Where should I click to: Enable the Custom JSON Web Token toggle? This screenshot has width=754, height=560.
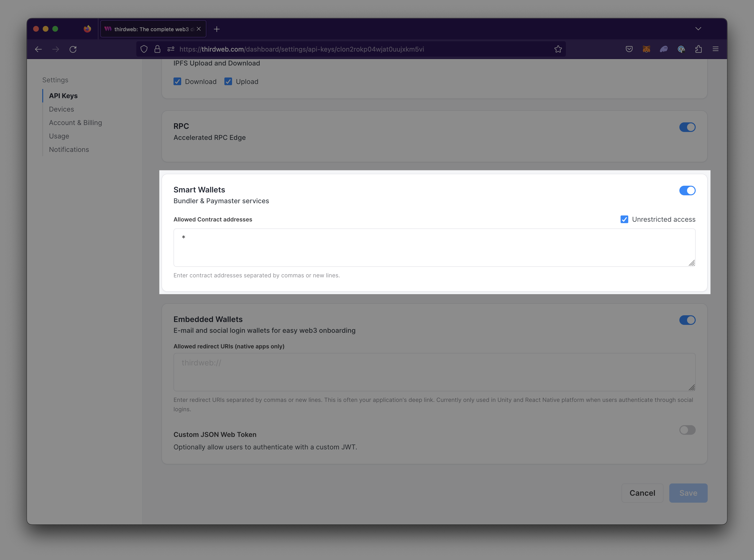(x=687, y=429)
